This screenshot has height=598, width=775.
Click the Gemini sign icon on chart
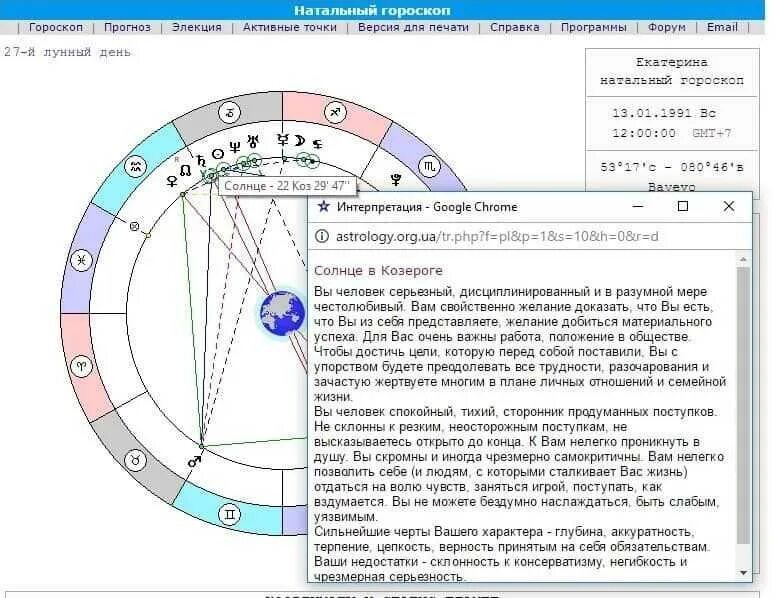[229, 514]
